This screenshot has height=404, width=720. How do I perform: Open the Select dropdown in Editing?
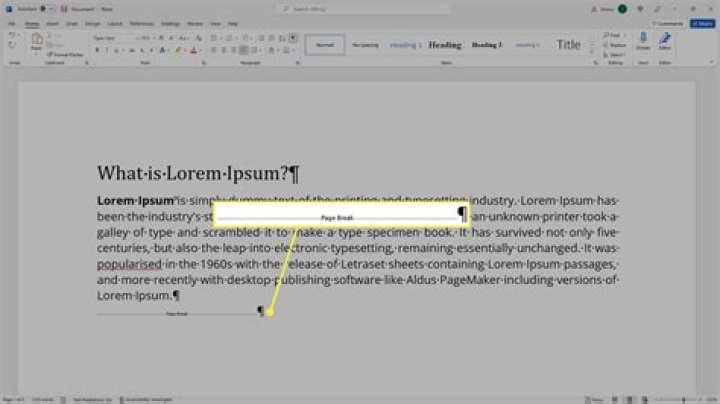pos(614,55)
